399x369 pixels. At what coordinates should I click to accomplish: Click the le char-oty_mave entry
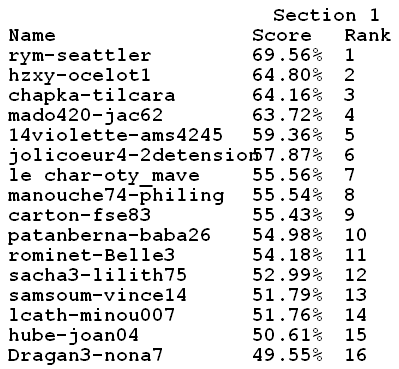point(104,176)
